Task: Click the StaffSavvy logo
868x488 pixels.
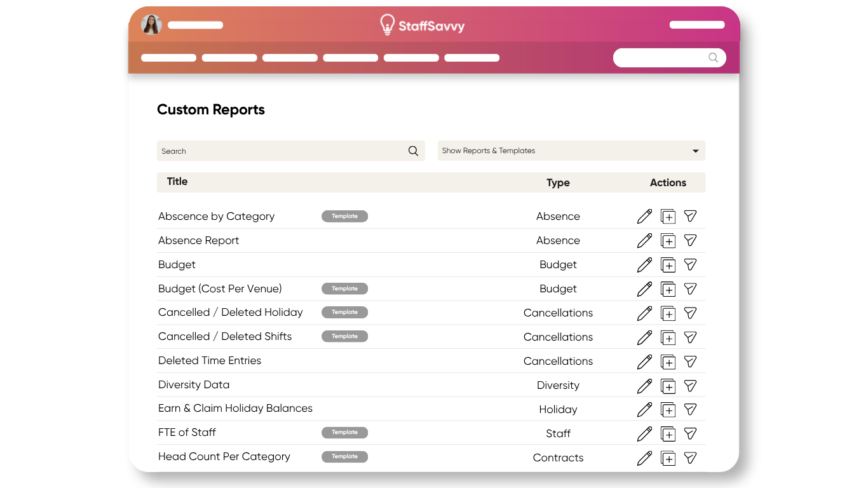Action: pyautogui.click(x=422, y=25)
